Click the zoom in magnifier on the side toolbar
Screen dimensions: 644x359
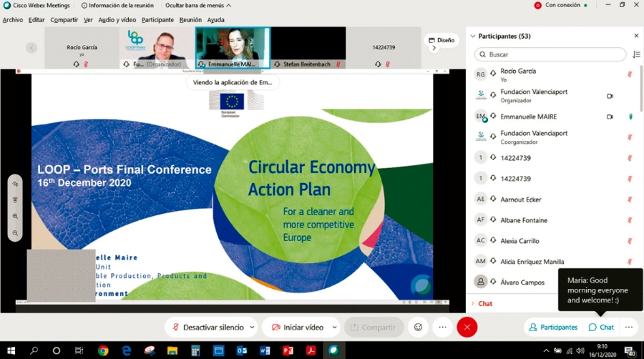coord(15,216)
